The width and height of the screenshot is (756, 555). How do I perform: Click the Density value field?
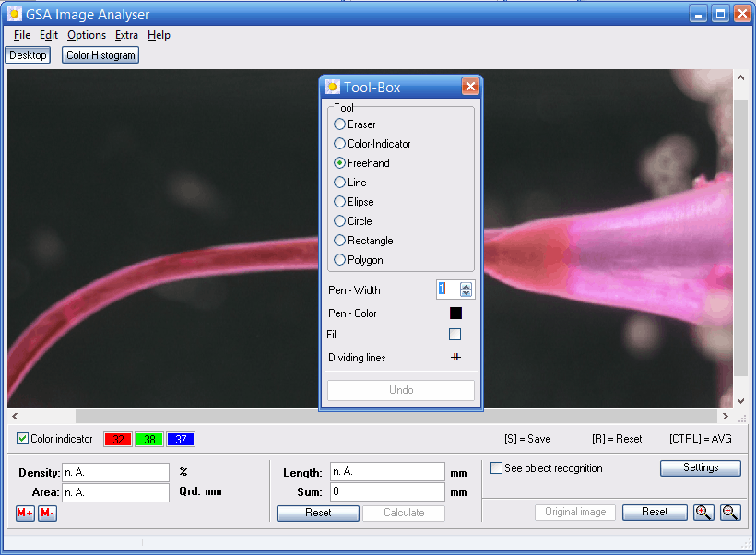point(116,473)
